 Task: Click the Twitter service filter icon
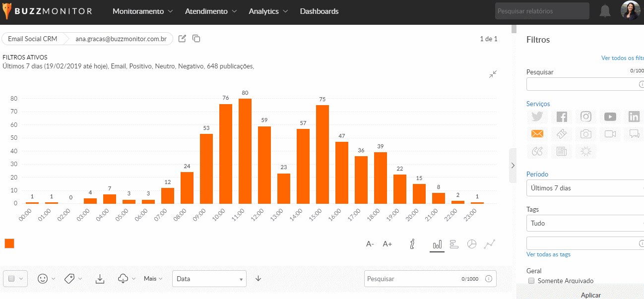(x=537, y=117)
